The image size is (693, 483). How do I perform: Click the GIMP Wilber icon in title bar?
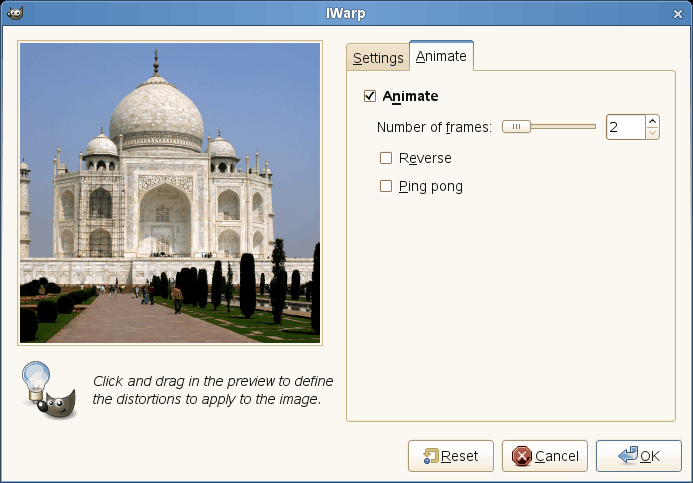coord(15,13)
